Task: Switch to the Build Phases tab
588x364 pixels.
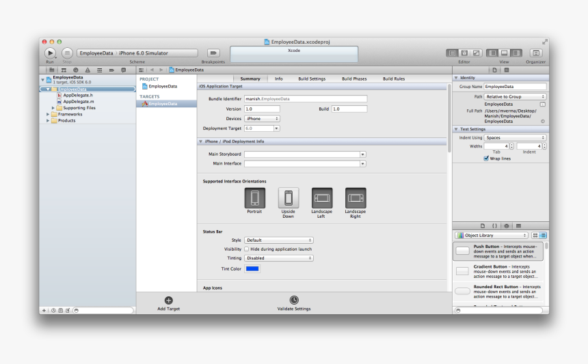Action: point(354,79)
